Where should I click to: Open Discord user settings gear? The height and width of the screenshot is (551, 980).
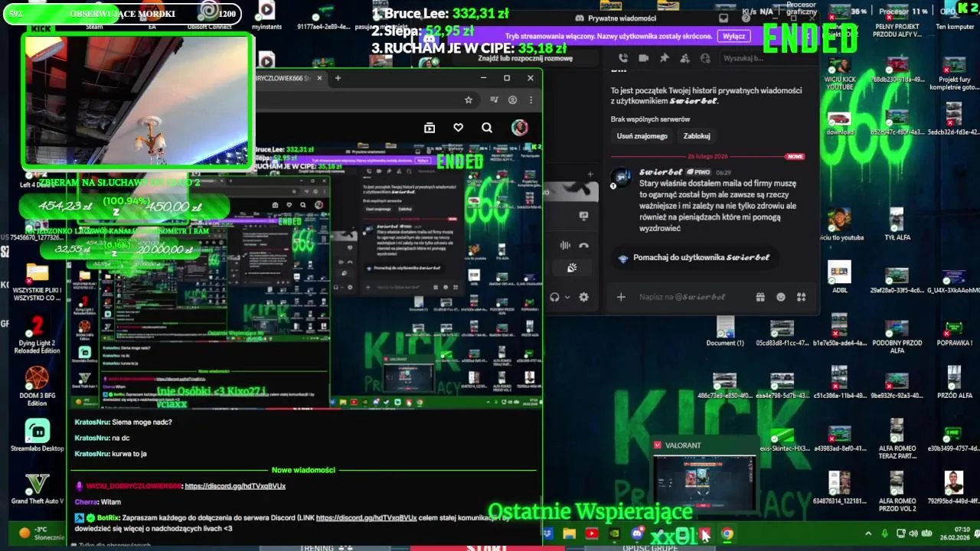pyautogui.click(x=583, y=297)
